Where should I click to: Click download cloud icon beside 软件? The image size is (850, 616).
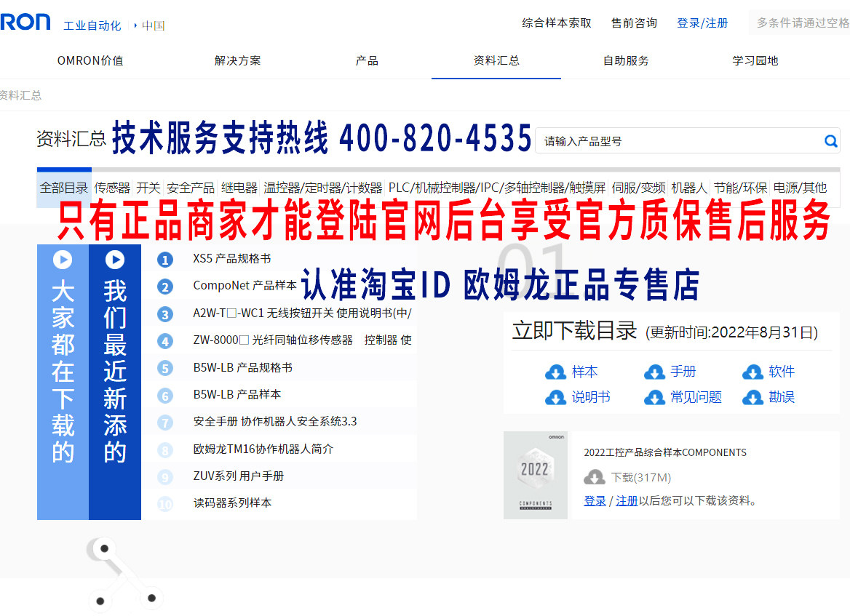[752, 372]
